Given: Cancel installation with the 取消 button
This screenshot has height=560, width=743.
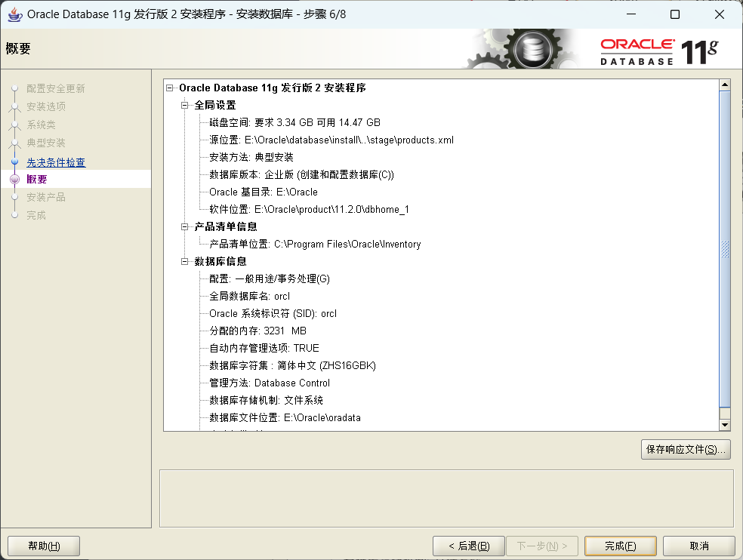Looking at the screenshot, I should pyautogui.click(x=697, y=546).
